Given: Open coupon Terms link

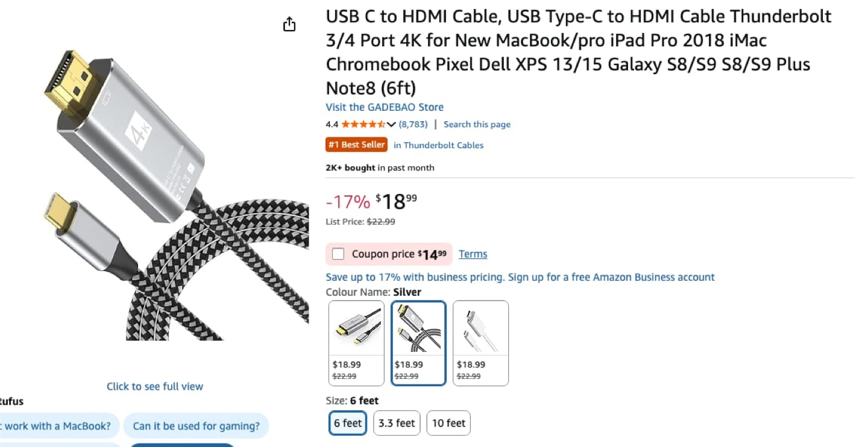Looking at the screenshot, I should point(473,254).
